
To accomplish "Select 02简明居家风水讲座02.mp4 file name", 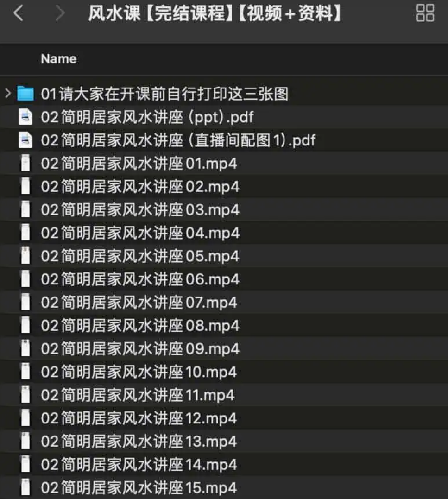I will click(x=140, y=186).
